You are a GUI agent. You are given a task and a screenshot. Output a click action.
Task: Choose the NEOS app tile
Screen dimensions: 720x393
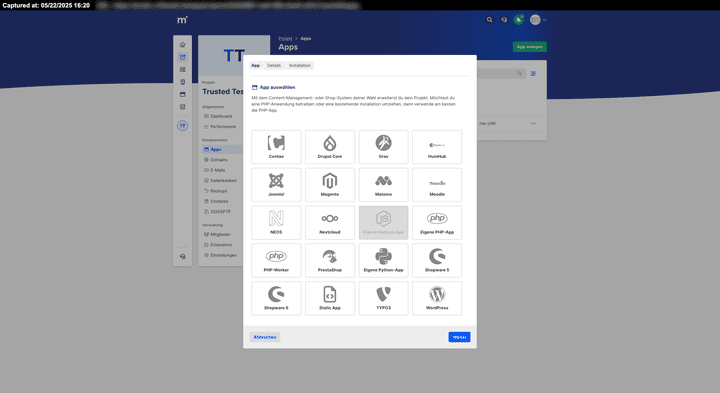click(276, 223)
